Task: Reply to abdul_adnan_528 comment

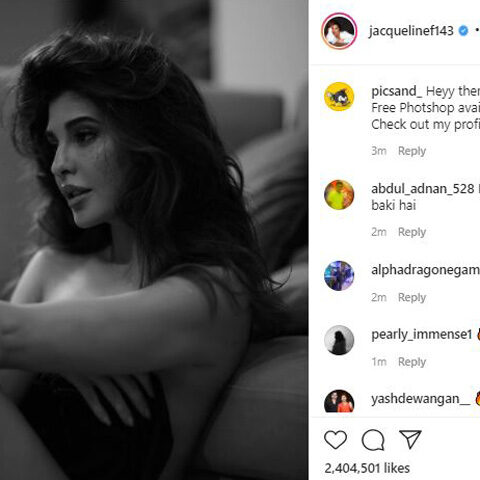Action: coord(412,232)
